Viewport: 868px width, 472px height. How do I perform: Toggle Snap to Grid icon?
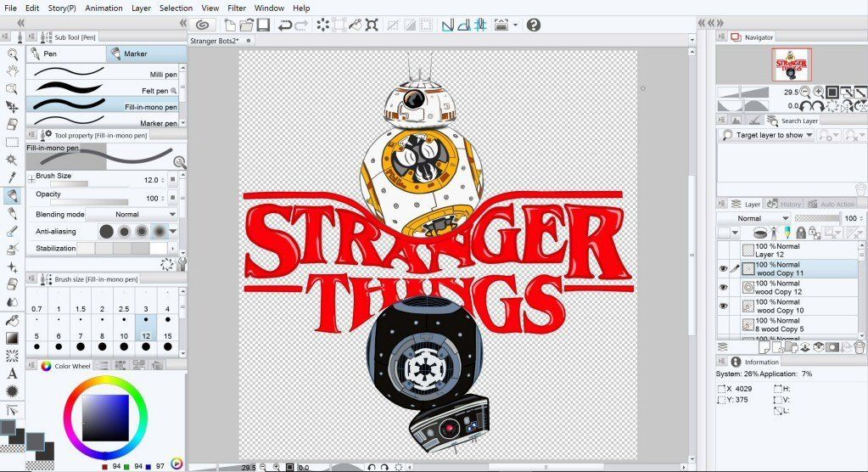click(x=480, y=25)
